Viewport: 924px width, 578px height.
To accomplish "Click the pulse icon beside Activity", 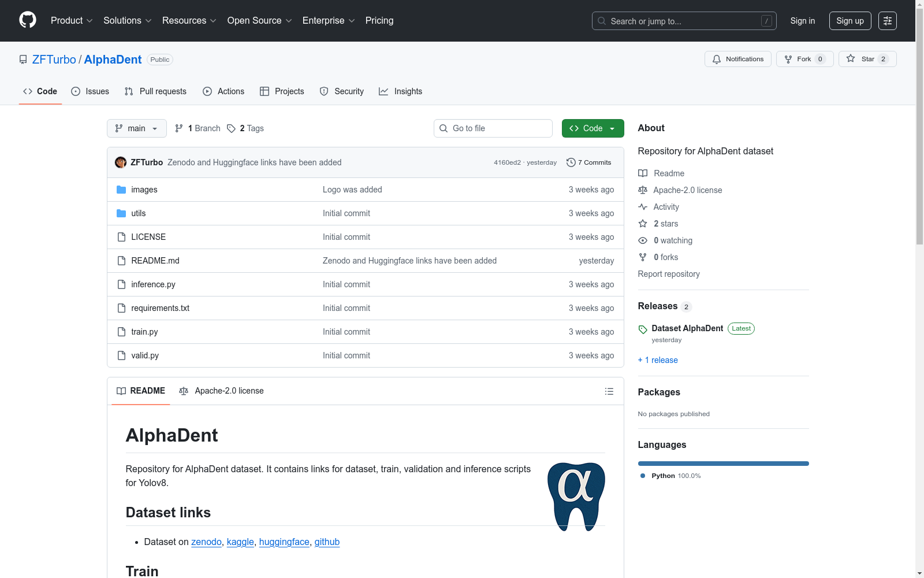I will pos(643,207).
